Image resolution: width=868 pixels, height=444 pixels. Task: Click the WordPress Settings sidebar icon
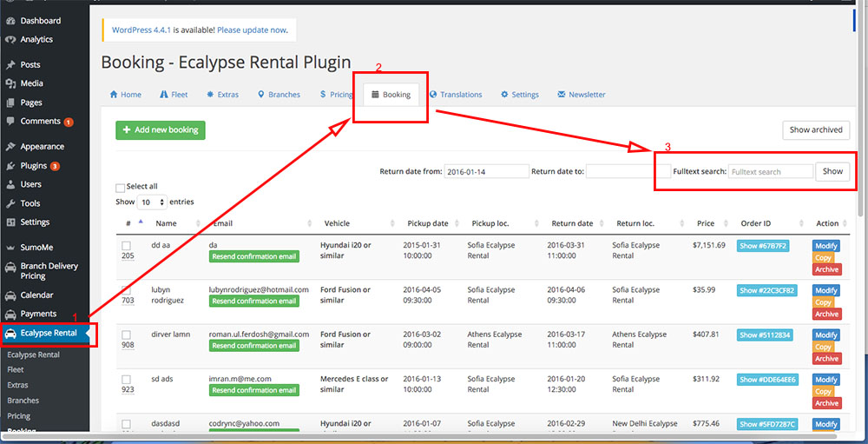click(10, 222)
